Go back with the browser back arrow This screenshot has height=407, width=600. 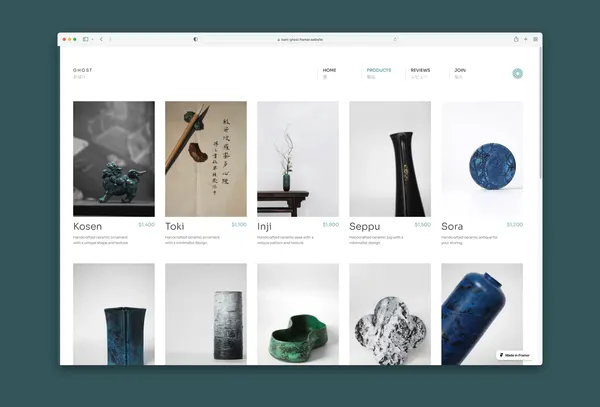(101, 39)
